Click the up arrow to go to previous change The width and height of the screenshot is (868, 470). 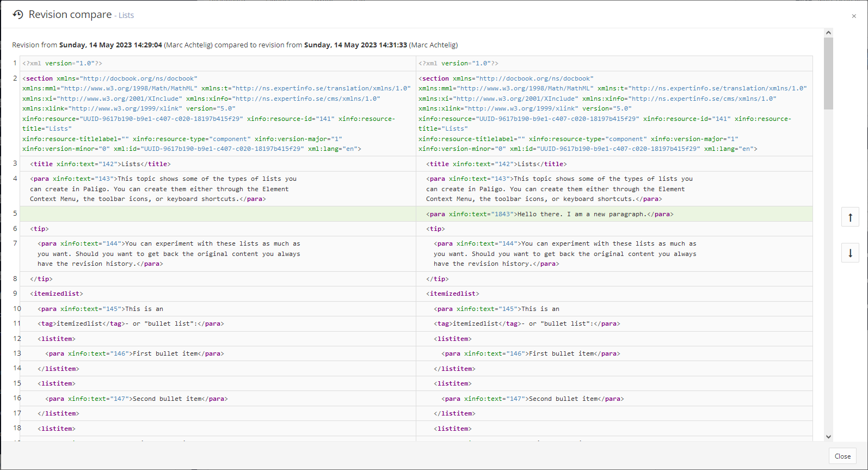(850, 217)
